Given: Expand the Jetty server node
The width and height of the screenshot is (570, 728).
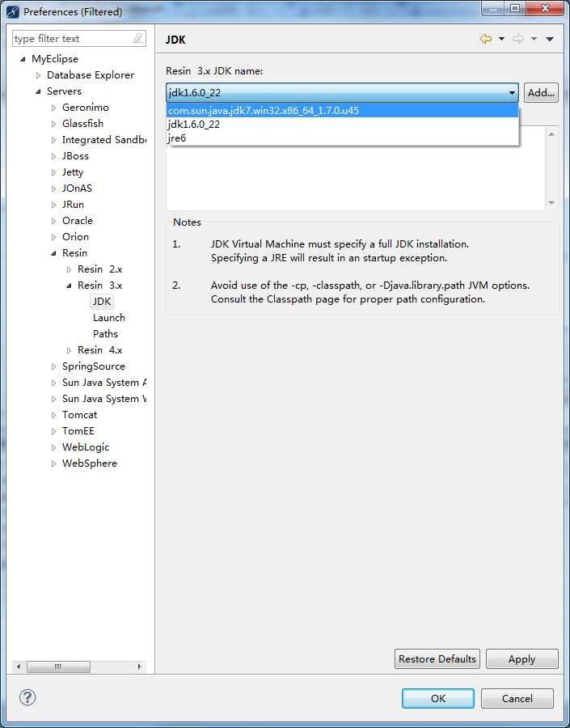Looking at the screenshot, I should coord(54,173).
